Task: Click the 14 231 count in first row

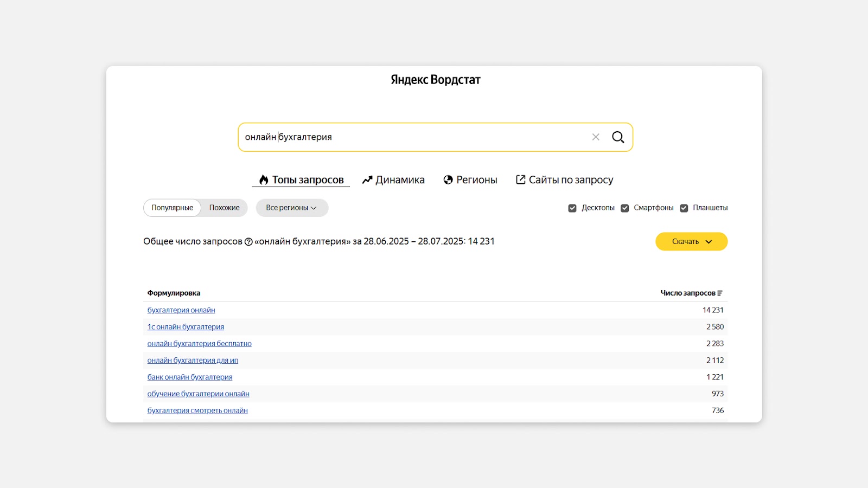Action: [x=713, y=310]
